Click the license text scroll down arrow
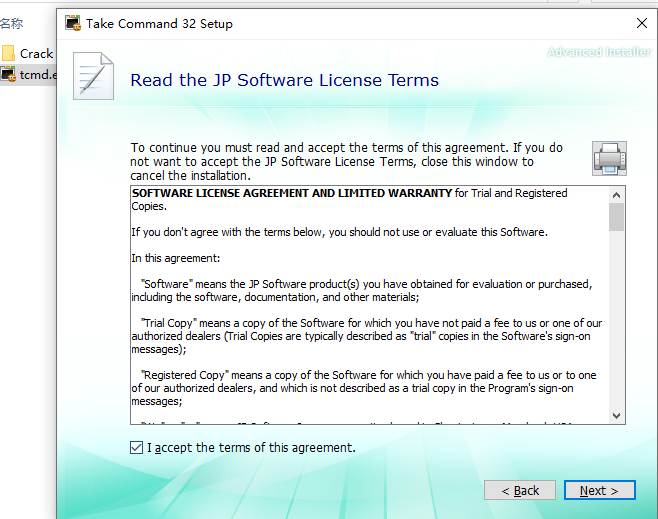 tap(616, 416)
